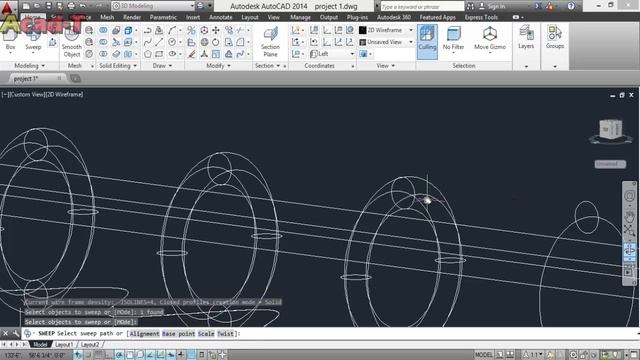
Task: Open the Express Tools ribbon tab
Action: tap(481, 18)
